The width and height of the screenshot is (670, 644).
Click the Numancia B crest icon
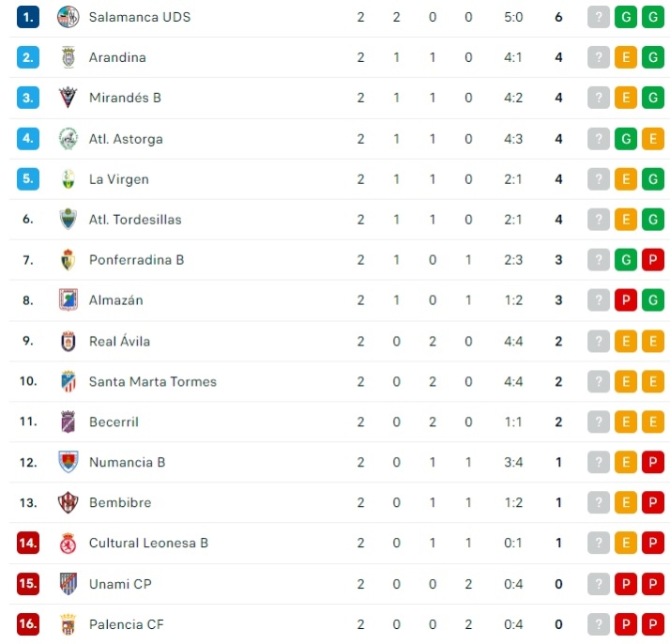[x=68, y=462]
